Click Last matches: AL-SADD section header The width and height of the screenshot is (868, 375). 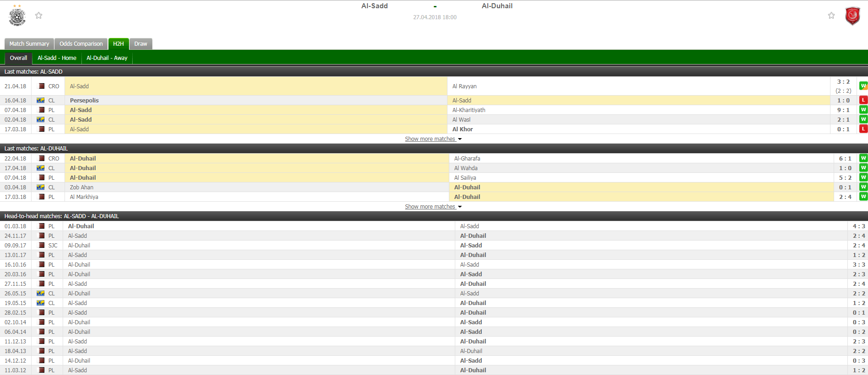point(434,71)
